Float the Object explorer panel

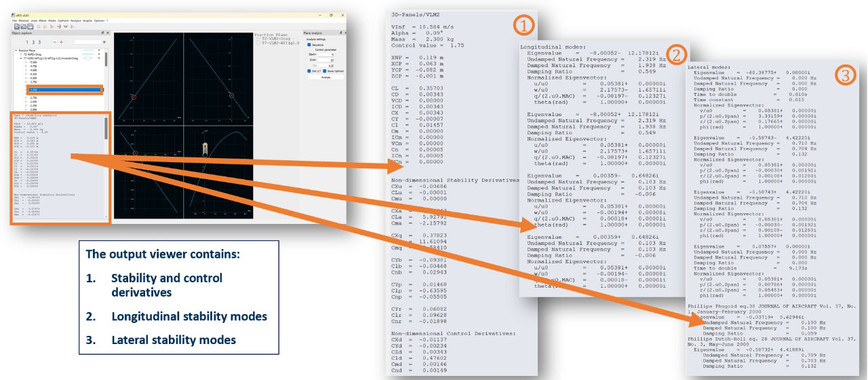(102, 33)
